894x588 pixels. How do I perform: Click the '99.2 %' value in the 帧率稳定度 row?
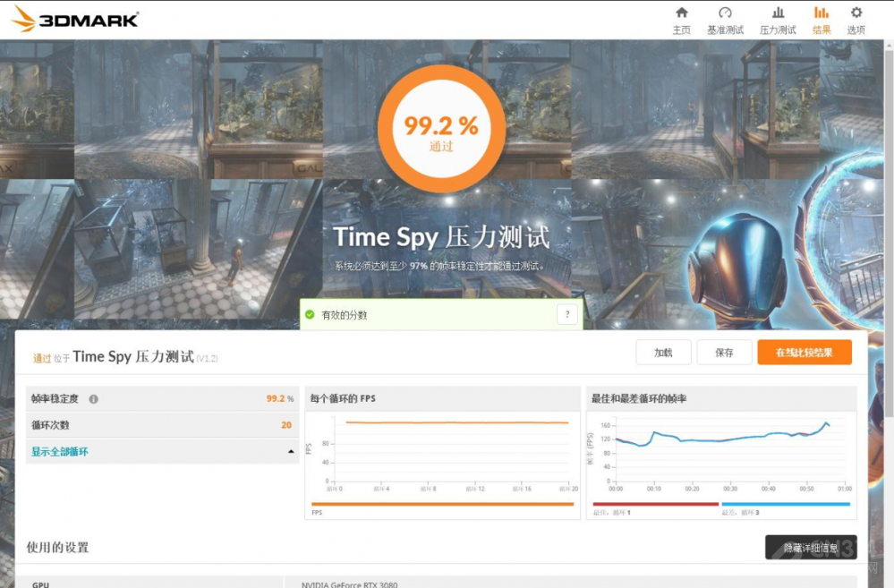(280, 398)
